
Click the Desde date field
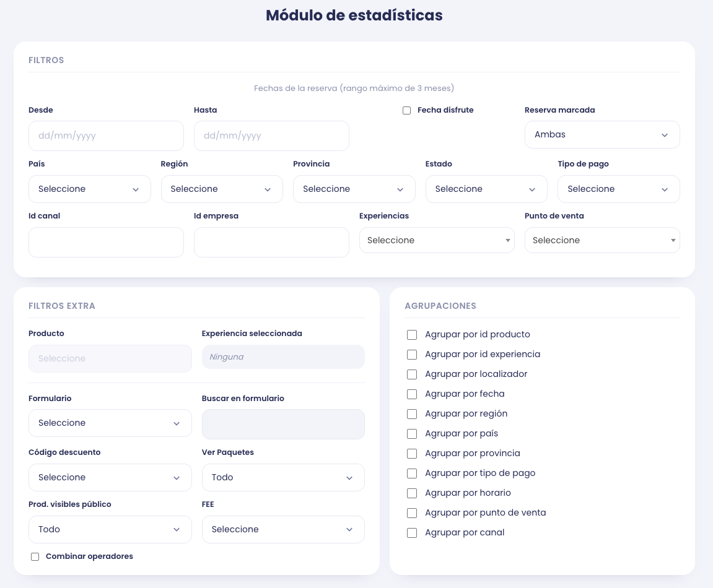(x=106, y=136)
